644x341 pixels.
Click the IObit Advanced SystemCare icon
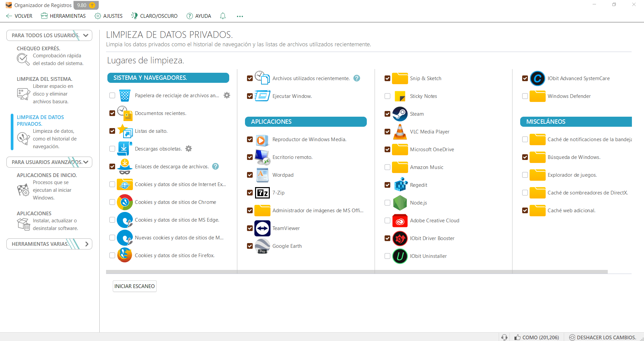(x=538, y=78)
